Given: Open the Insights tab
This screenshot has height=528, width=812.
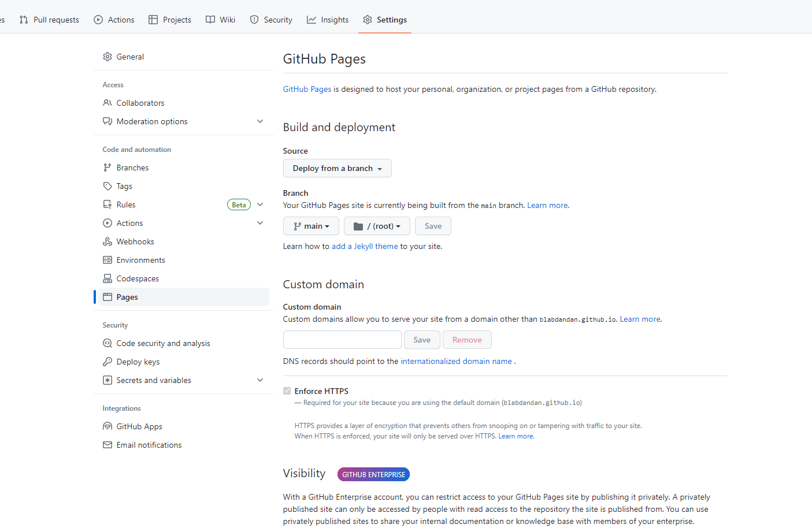Looking at the screenshot, I should click(x=328, y=20).
